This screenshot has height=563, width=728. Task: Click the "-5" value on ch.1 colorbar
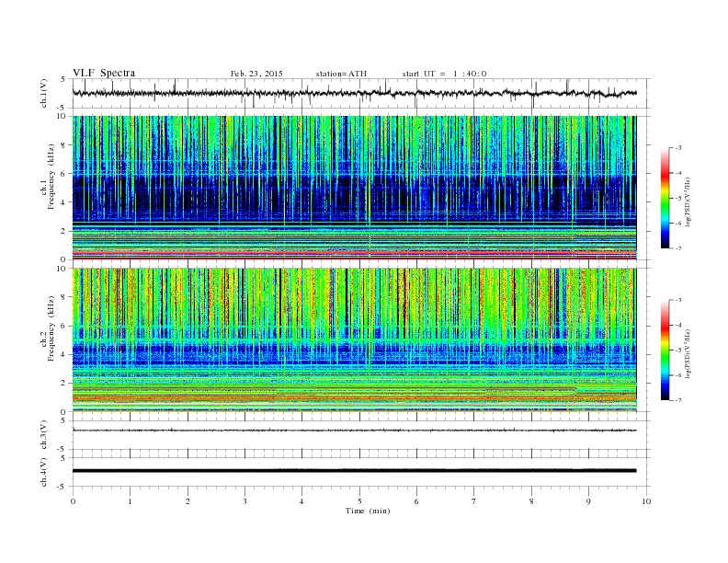coord(677,199)
